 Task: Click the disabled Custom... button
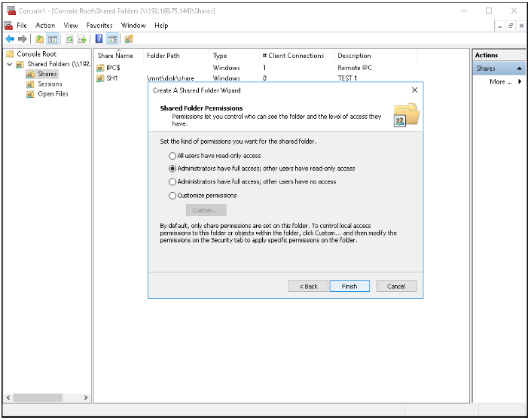click(x=206, y=210)
